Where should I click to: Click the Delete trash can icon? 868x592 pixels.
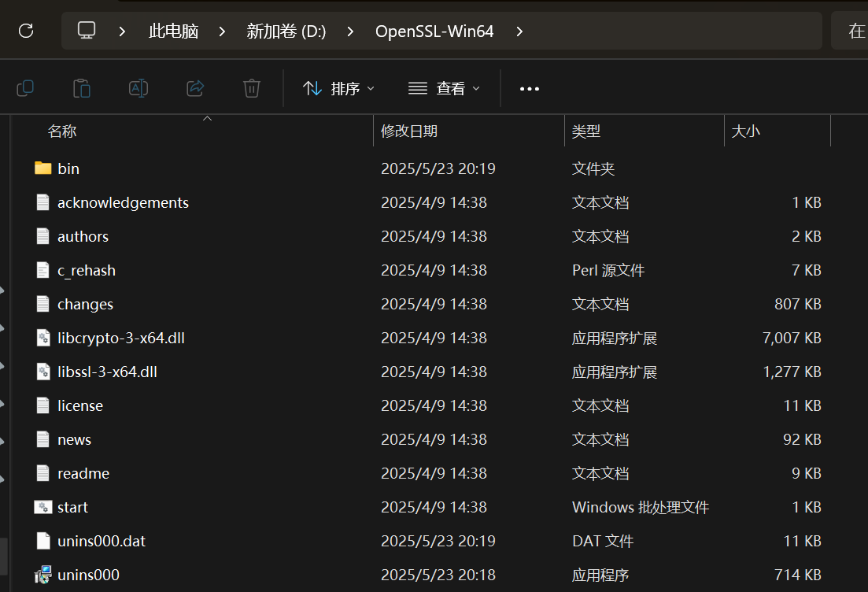[x=252, y=88]
